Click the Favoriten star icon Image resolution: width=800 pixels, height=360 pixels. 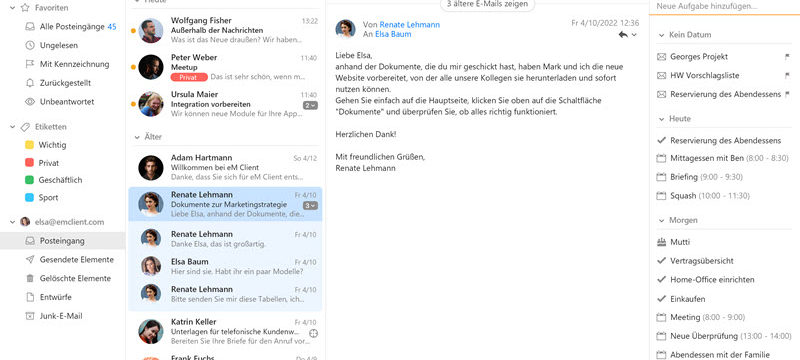point(25,8)
